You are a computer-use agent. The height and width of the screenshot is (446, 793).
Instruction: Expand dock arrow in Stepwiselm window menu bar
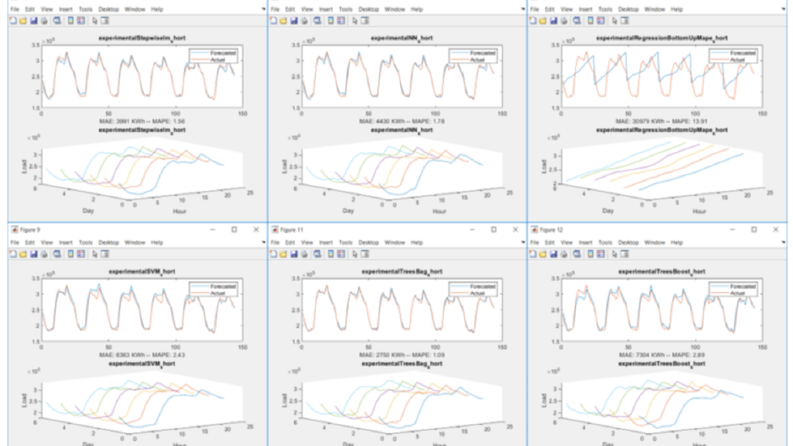(x=263, y=9)
